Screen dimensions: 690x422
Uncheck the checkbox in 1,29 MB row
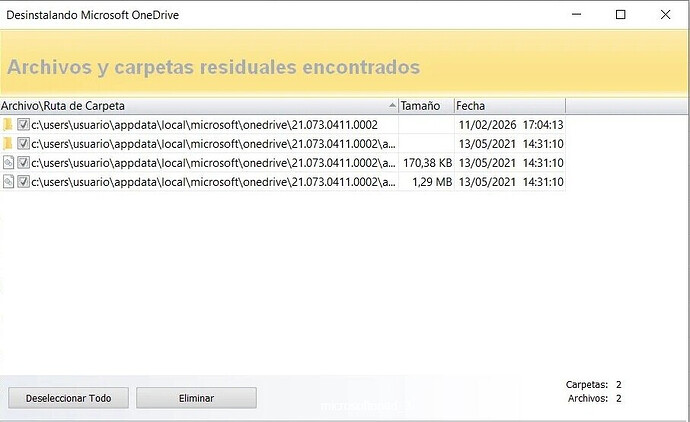pyautogui.click(x=23, y=181)
